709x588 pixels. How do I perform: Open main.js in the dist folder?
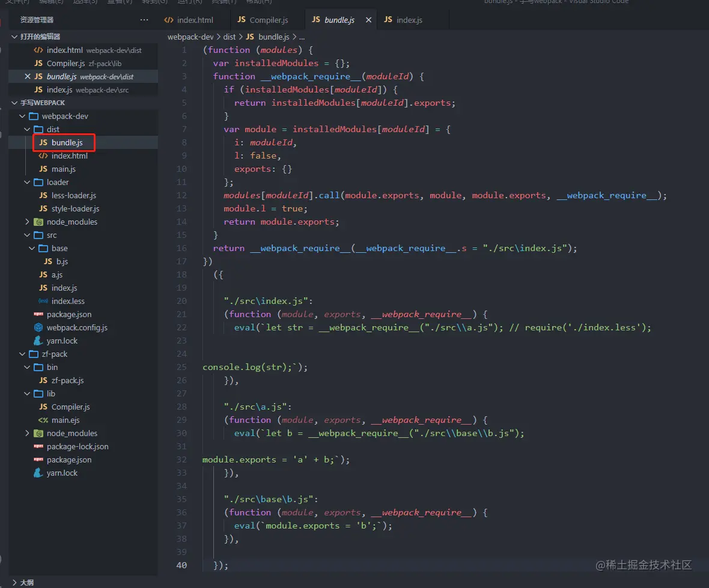[x=83, y=169]
